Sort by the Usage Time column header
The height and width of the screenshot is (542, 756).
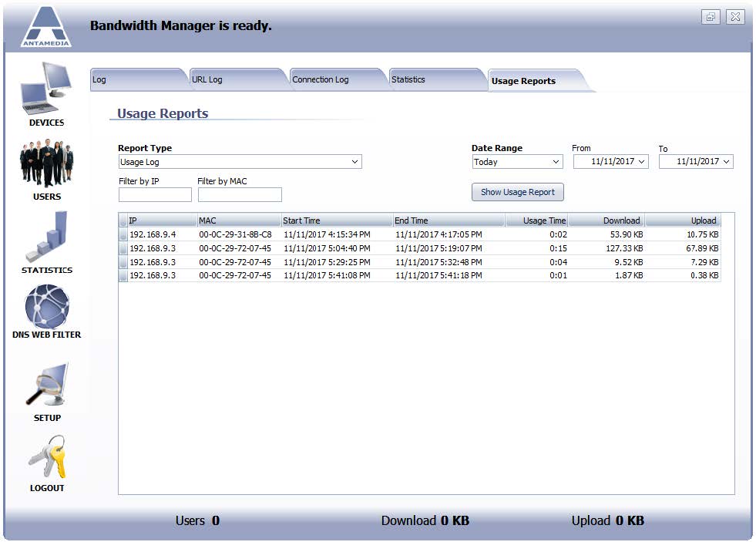coord(536,221)
